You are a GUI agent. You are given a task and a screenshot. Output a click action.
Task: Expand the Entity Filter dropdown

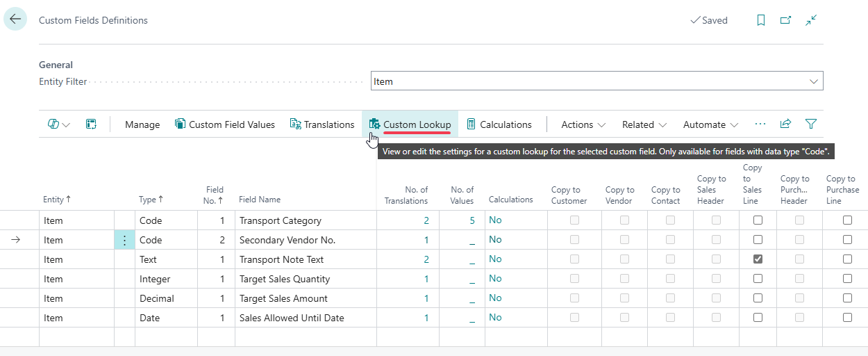coord(813,81)
